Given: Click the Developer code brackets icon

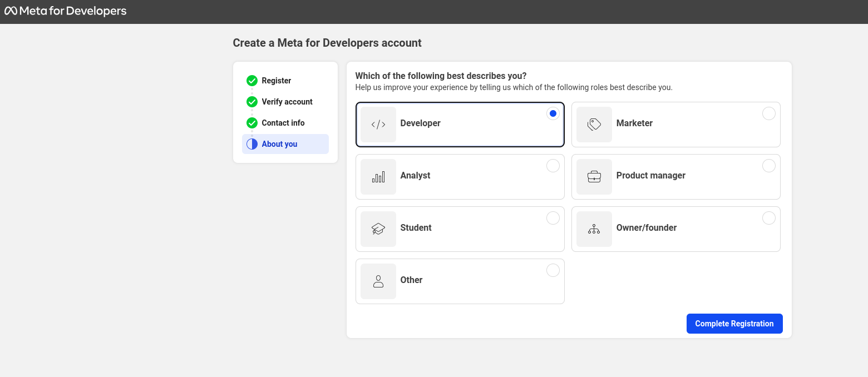Looking at the screenshot, I should click(378, 125).
